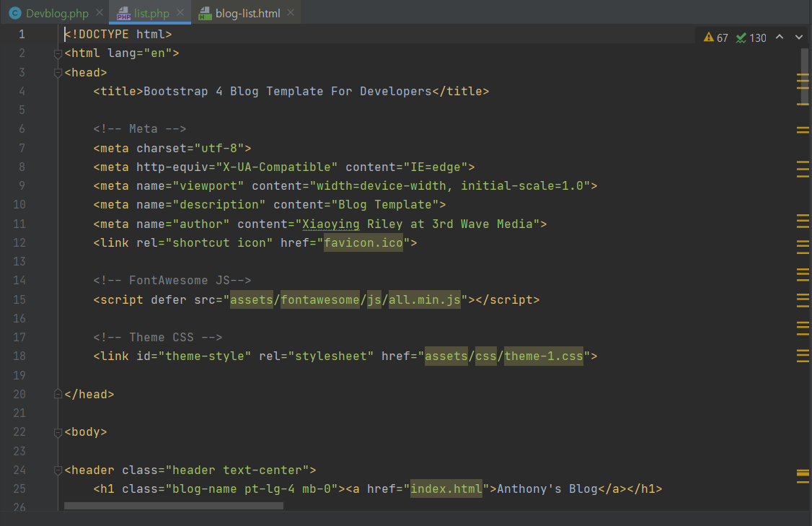Click the warning stripe mark beside line 25
Screen dimensions: 812x526
coord(803,483)
